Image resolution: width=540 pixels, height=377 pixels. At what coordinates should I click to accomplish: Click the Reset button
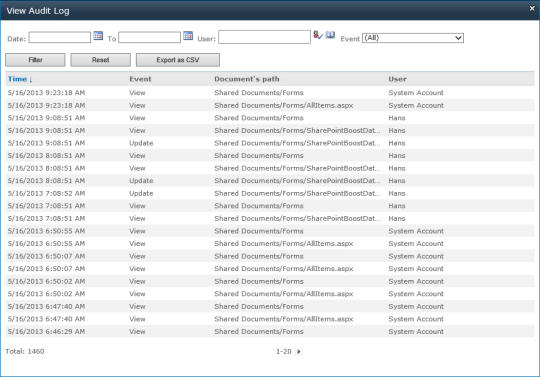[101, 60]
